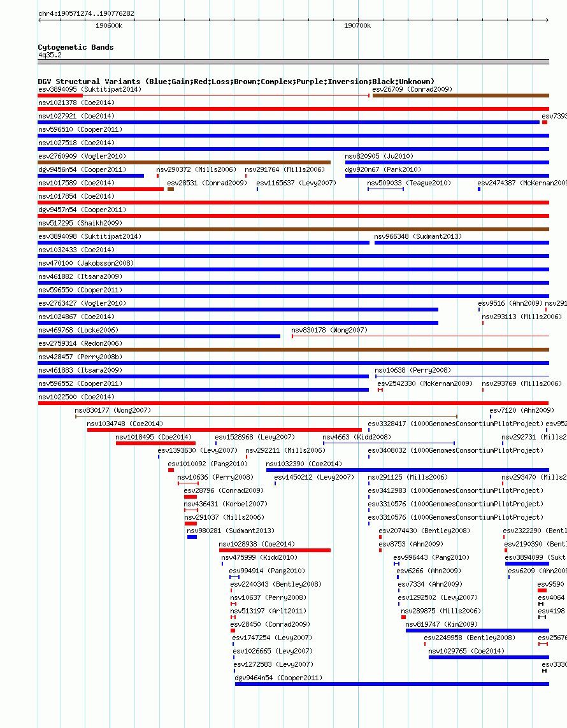Click nsv293113 (Mills2006) label

pyautogui.click(x=522, y=317)
